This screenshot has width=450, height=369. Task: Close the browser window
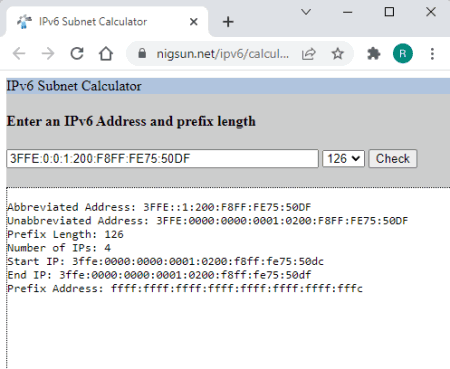[x=431, y=12]
